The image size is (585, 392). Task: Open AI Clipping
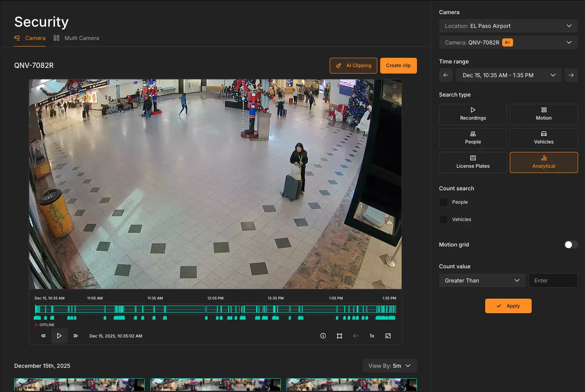[354, 65]
